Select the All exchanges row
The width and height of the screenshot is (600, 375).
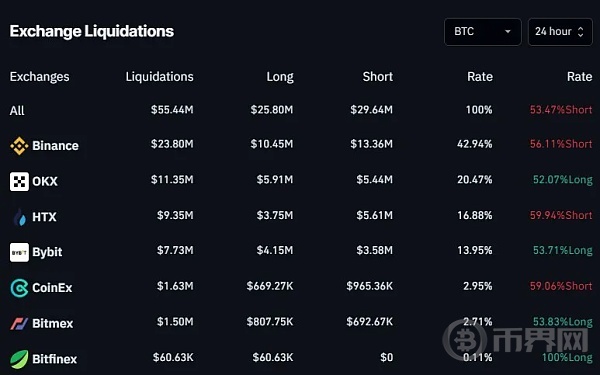tap(300, 110)
